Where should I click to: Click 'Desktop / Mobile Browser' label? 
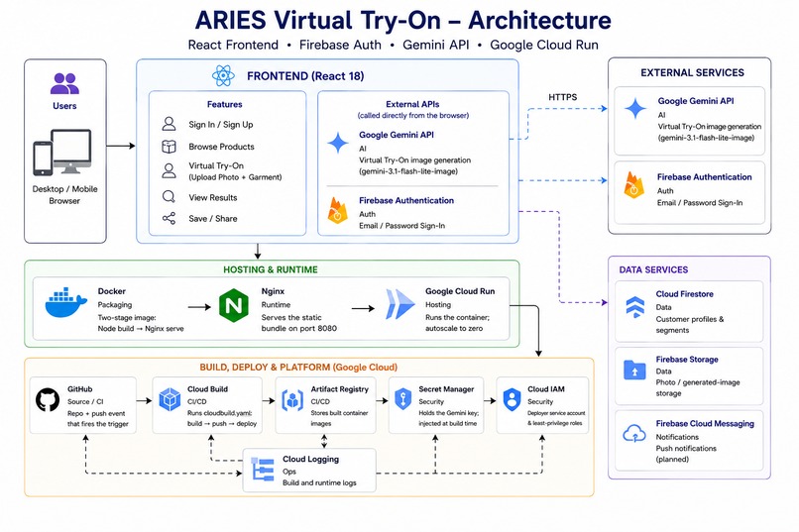pos(64,195)
